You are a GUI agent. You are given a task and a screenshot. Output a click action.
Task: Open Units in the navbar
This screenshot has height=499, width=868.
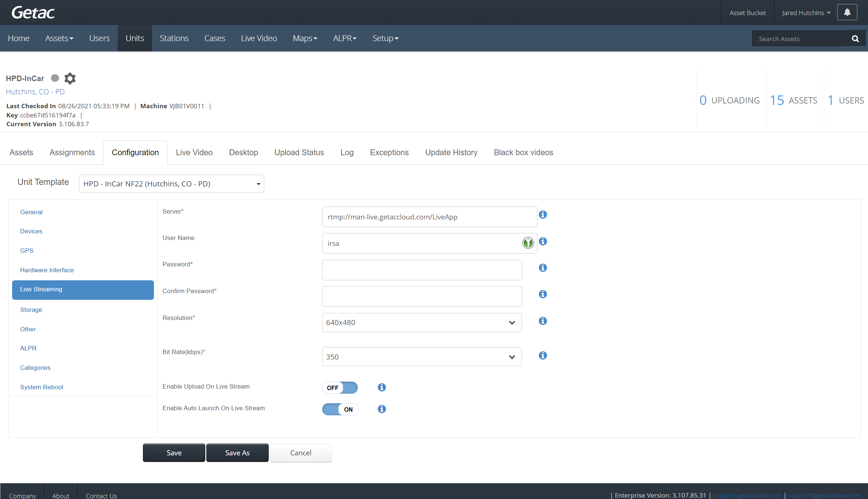pos(135,38)
